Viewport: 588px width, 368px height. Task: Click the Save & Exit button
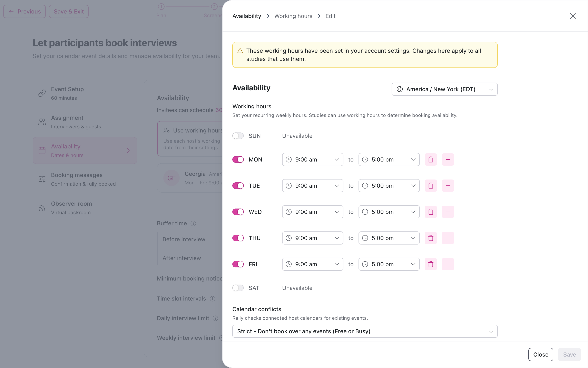69,11
